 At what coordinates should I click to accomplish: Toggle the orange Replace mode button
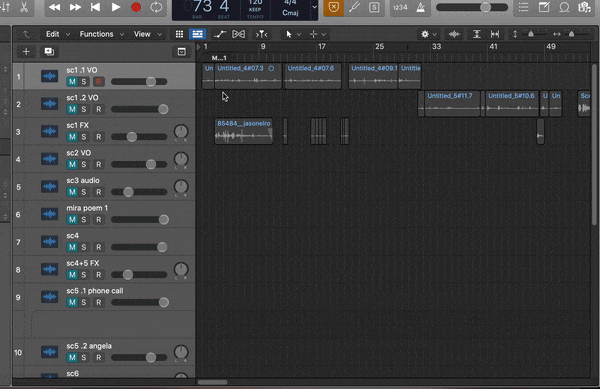coord(334,7)
